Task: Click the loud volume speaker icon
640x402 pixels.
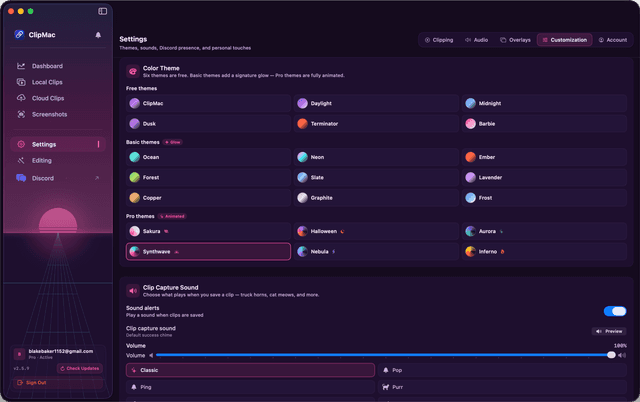Action: [x=622, y=355]
